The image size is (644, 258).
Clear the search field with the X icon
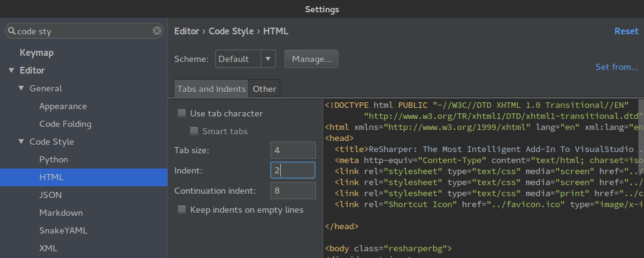[157, 31]
